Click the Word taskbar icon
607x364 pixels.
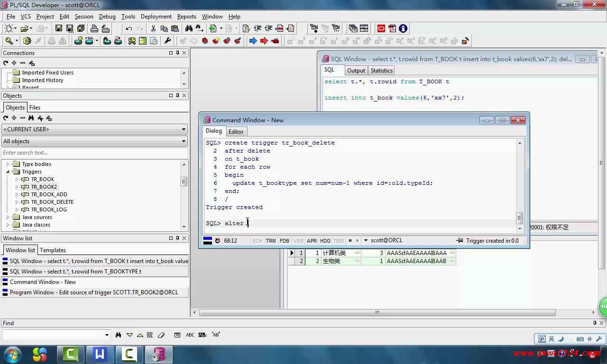(100, 354)
